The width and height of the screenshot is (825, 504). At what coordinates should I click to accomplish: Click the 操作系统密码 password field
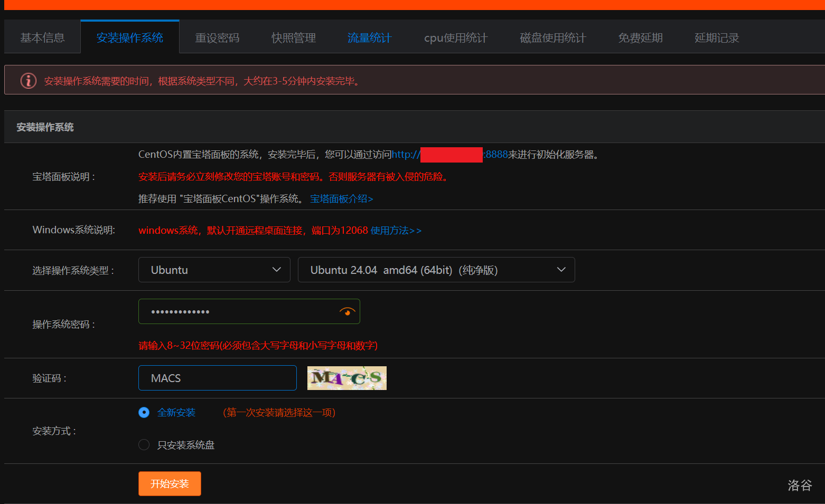pos(238,312)
